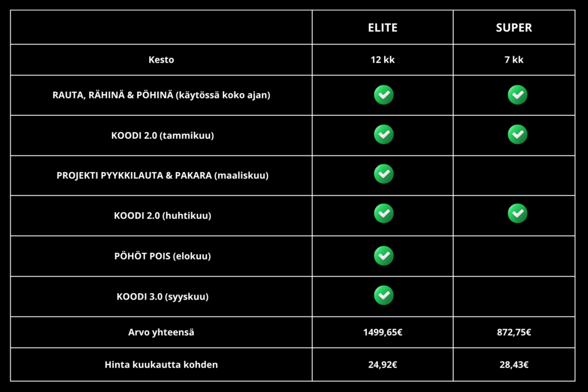Click SUPER checkmark for KOODI 2.0 (tammikuu)
The image size is (588, 392).
(x=517, y=134)
